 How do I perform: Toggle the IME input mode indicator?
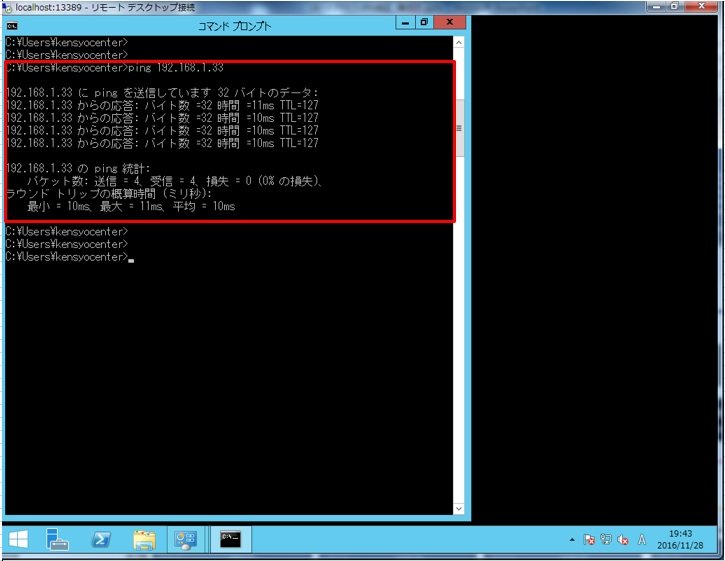641,540
